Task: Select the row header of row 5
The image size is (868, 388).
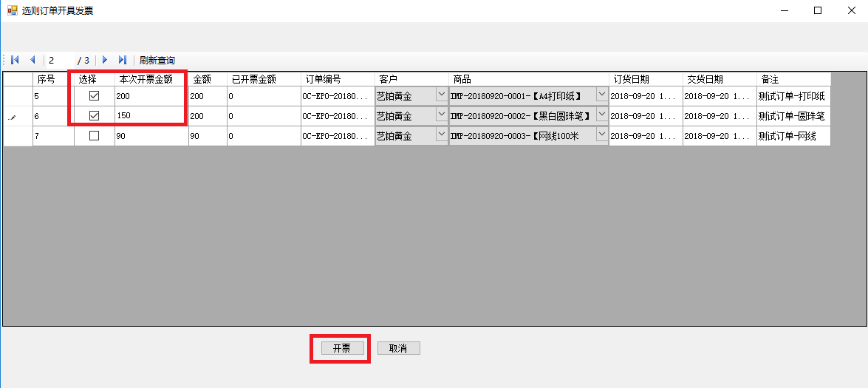Action: 18,96
